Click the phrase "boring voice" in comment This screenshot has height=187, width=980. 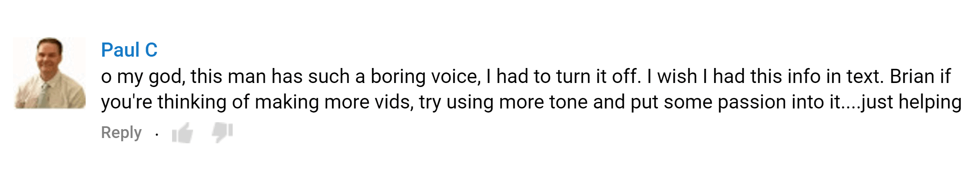425,76
